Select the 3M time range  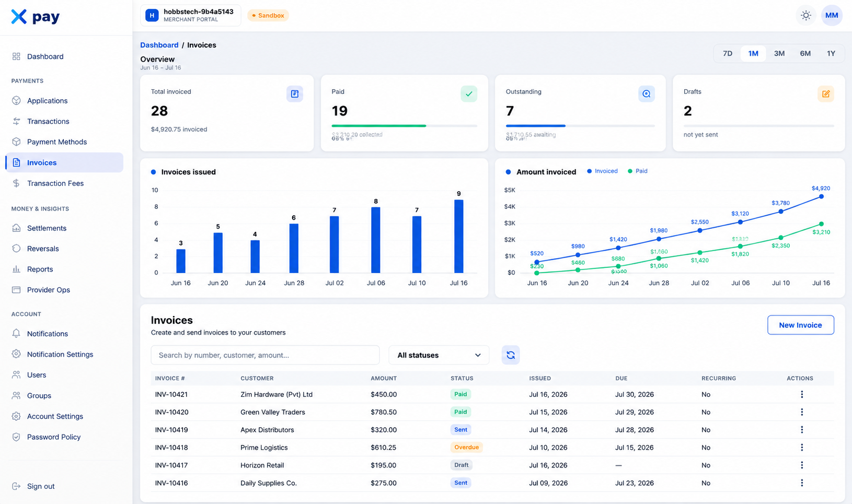(779, 53)
